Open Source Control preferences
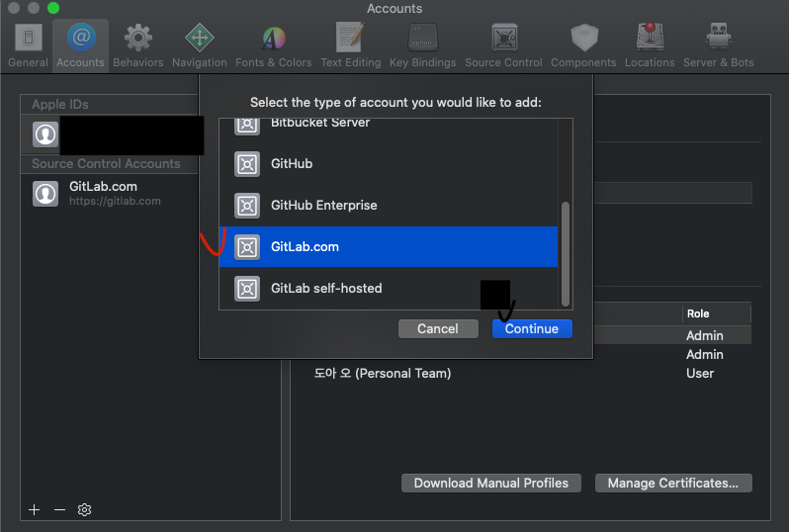The image size is (789, 532). [x=503, y=46]
